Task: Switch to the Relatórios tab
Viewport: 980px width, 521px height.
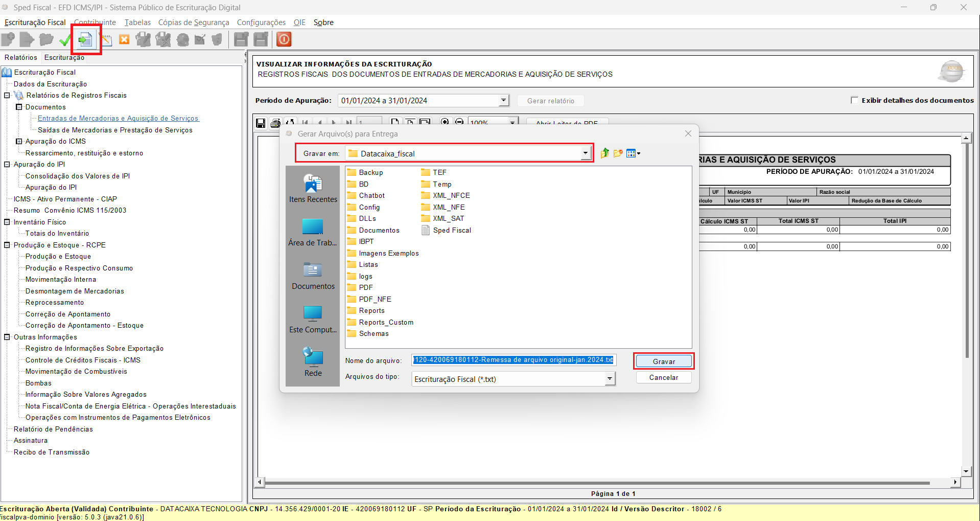Action: (21, 57)
